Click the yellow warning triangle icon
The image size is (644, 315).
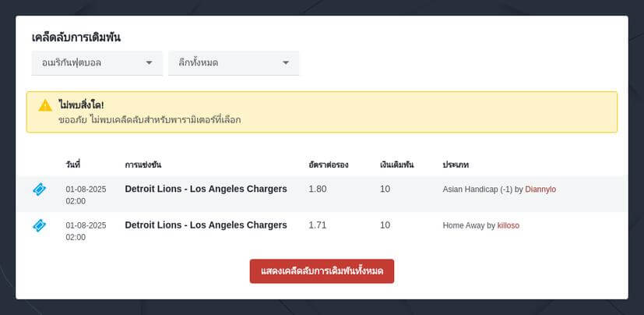(45, 105)
